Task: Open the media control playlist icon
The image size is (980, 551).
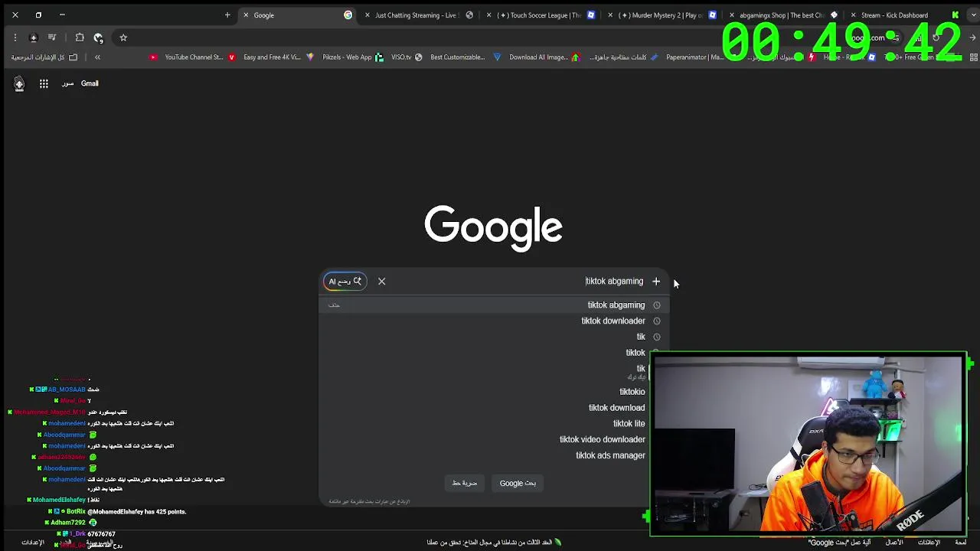Action: point(52,37)
